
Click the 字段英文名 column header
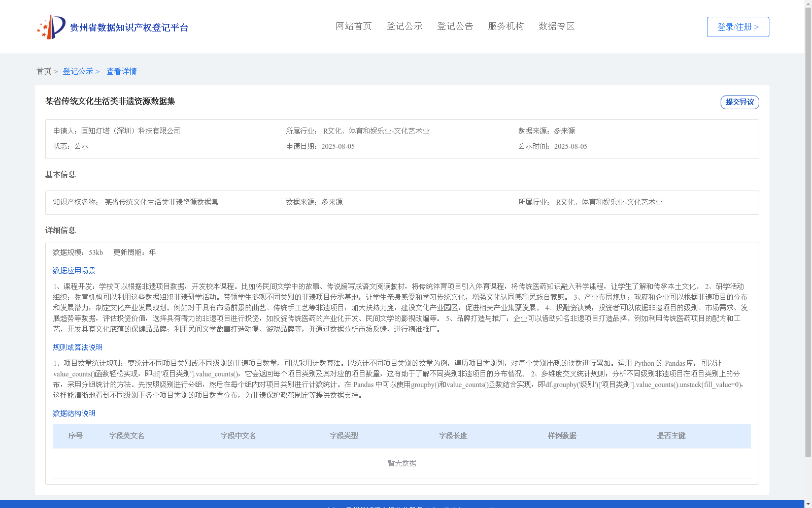(x=127, y=436)
